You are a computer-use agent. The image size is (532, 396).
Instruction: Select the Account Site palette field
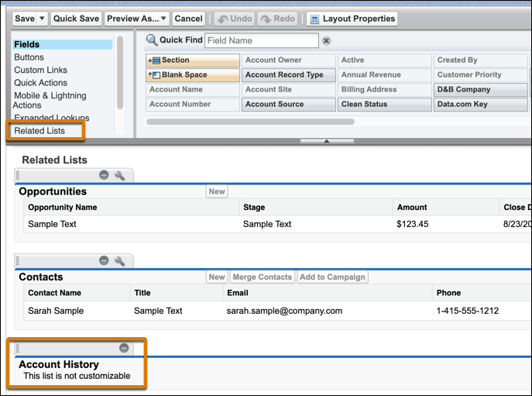pos(288,89)
